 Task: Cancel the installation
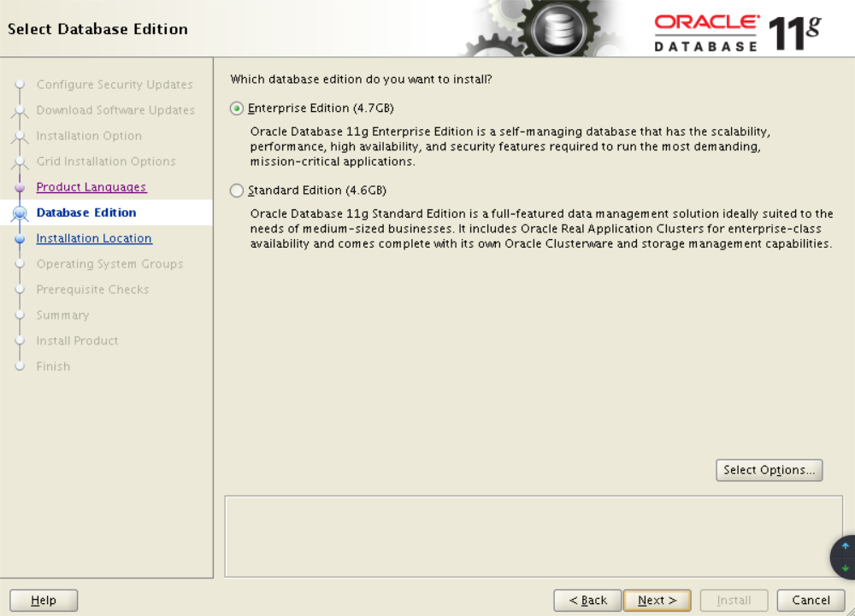point(811,601)
